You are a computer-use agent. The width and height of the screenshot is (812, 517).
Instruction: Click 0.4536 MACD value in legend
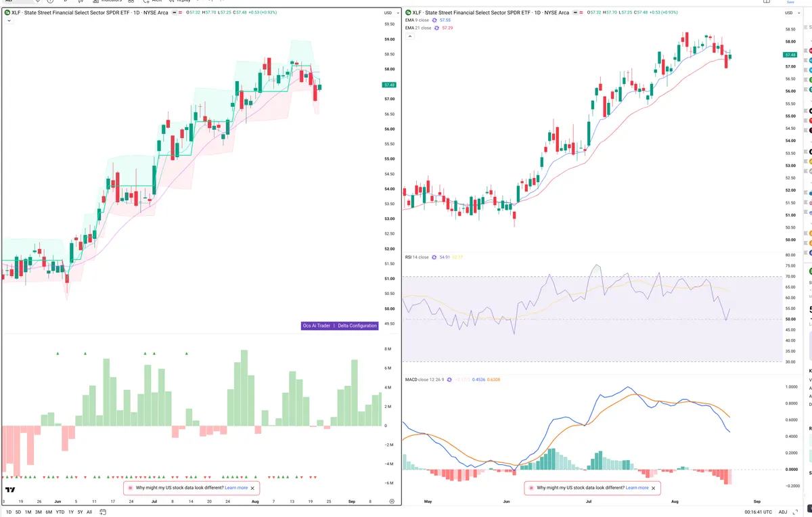478,380
